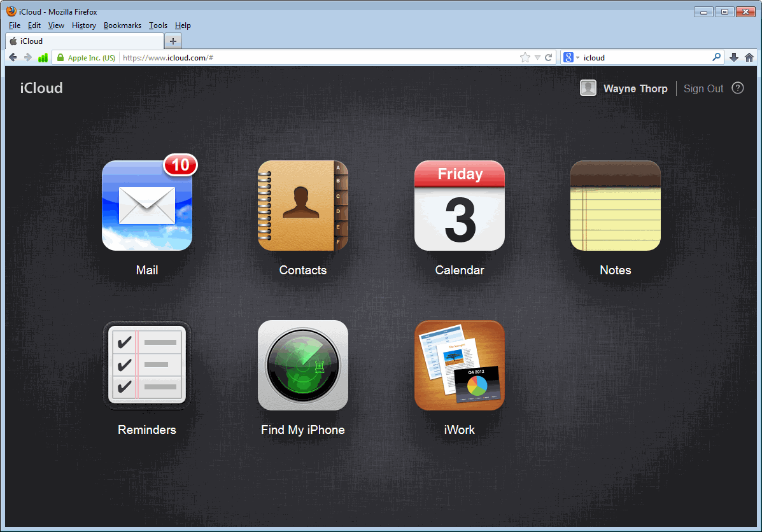Open the iWork documents icon
Screen dimensions: 762x532
[x=459, y=365]
